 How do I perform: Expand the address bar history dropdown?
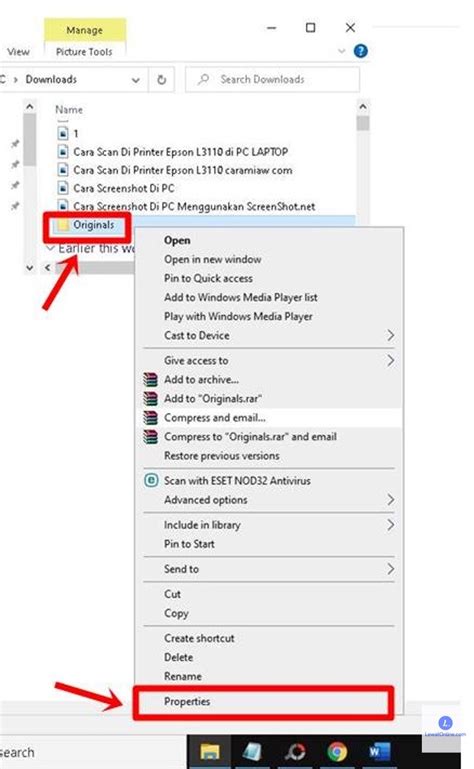[136, 80]
